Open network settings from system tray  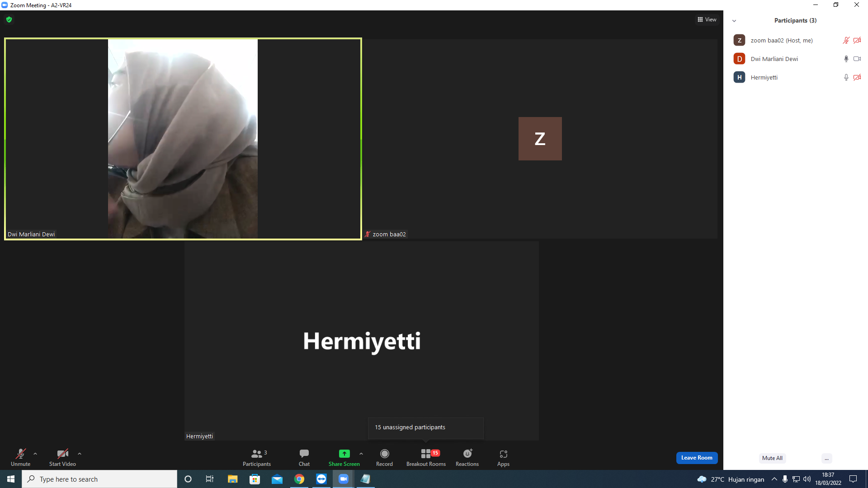(x=796, y=479)
